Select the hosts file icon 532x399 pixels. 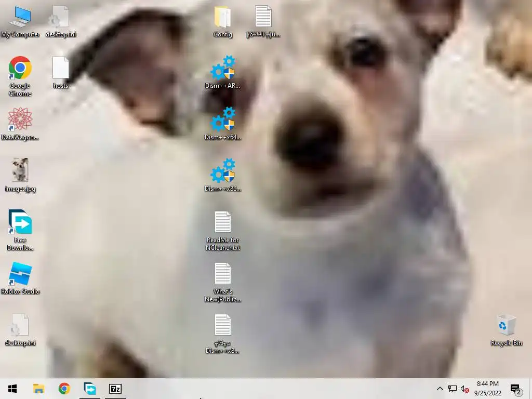(61, 73)
